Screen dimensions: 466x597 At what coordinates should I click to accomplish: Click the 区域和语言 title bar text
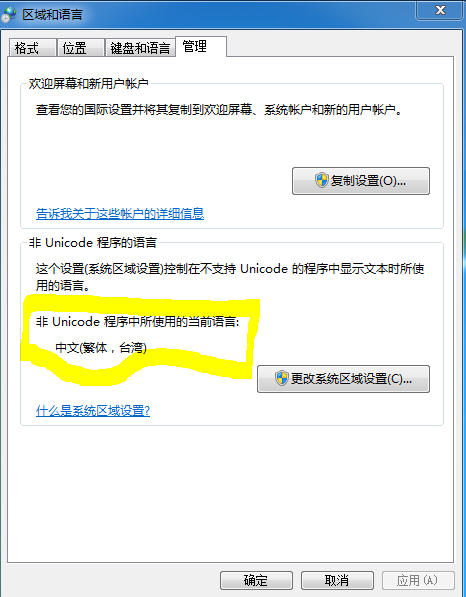[x=53, y=15]
